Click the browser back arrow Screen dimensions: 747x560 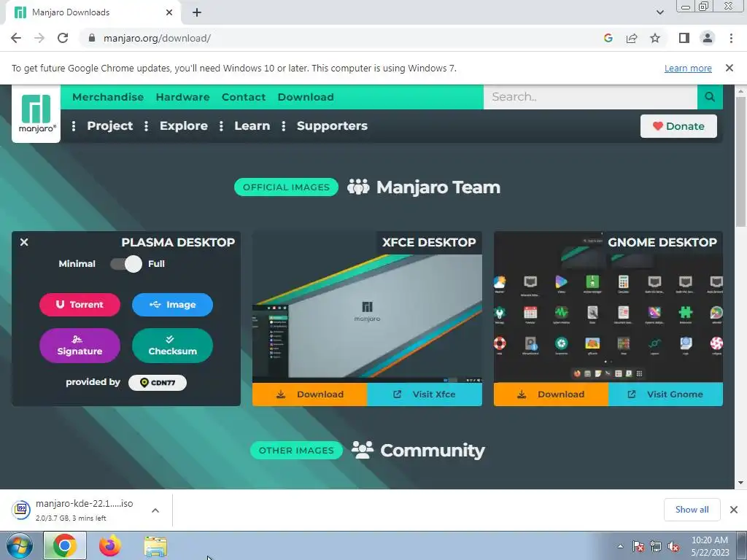click(x=16, y=38)
